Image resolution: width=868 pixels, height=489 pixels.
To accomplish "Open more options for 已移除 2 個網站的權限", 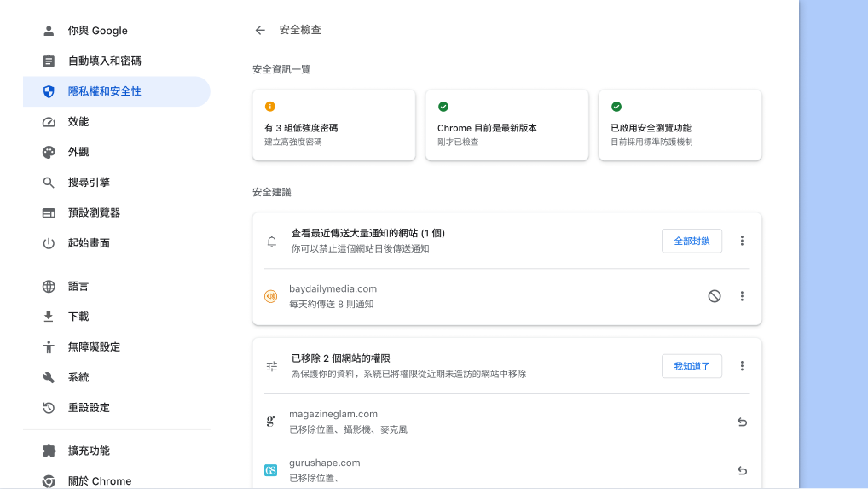I will (742, 366).
